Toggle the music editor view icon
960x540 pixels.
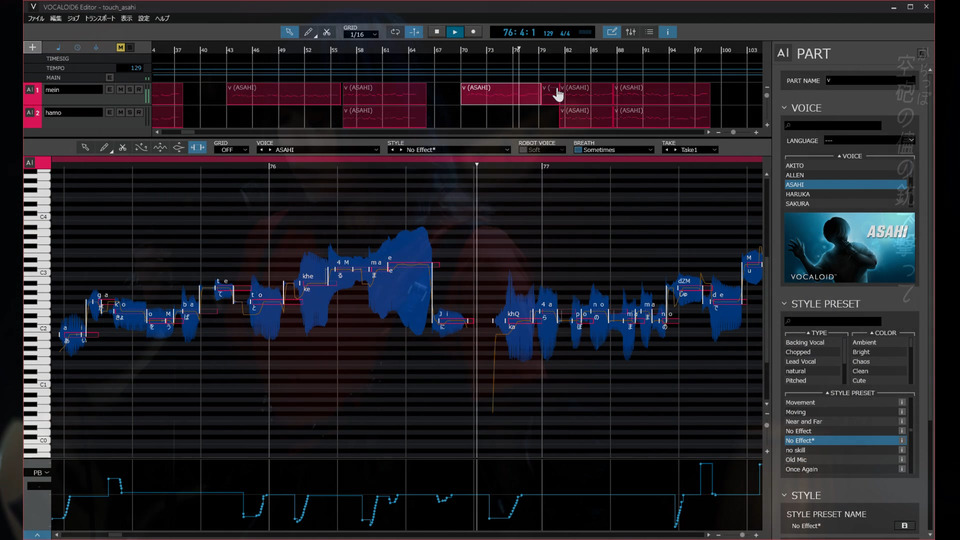click(x=612, y=32)
